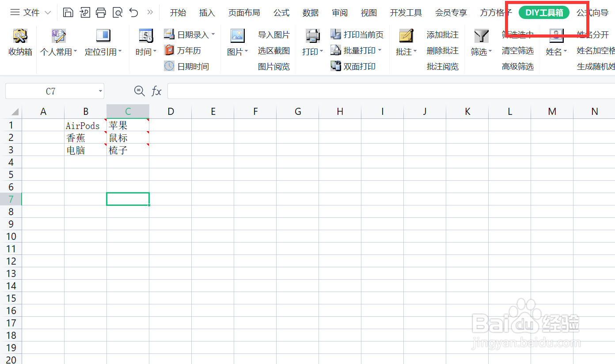Open the 收纳箱 toolbox icon
This screenshot has width=615, height=364.
(x=20, y=36)
